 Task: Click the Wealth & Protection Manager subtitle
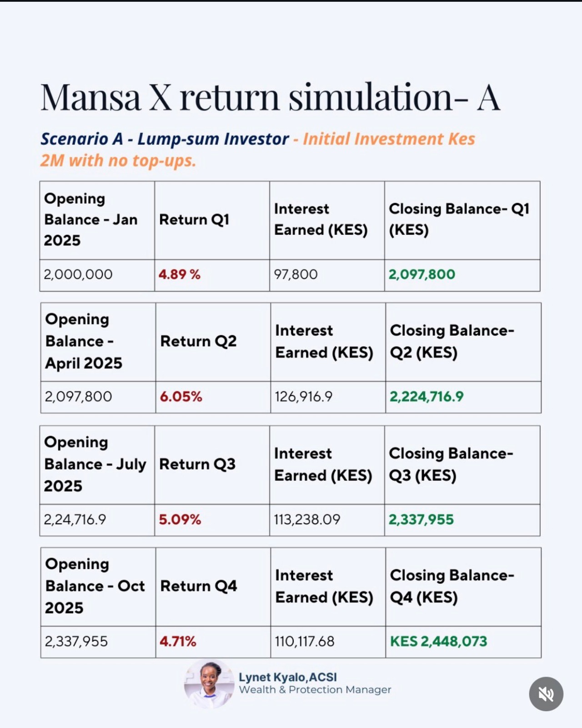tap(315, 690)
